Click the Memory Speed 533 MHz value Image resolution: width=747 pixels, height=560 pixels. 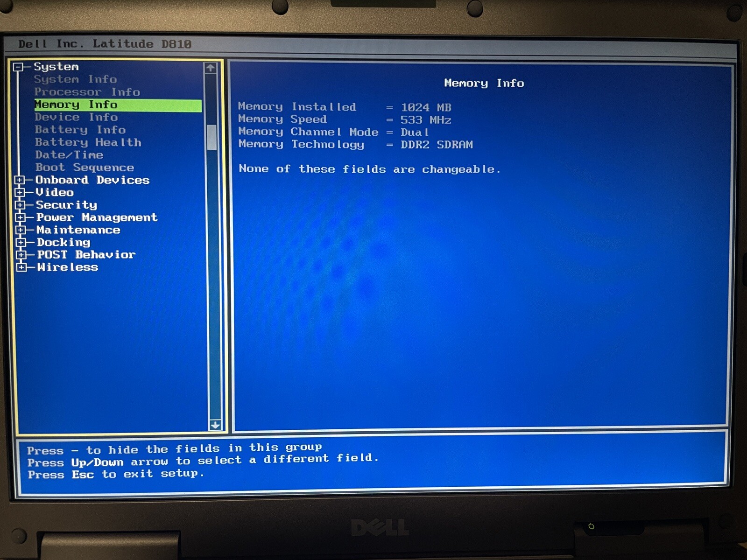426,120
